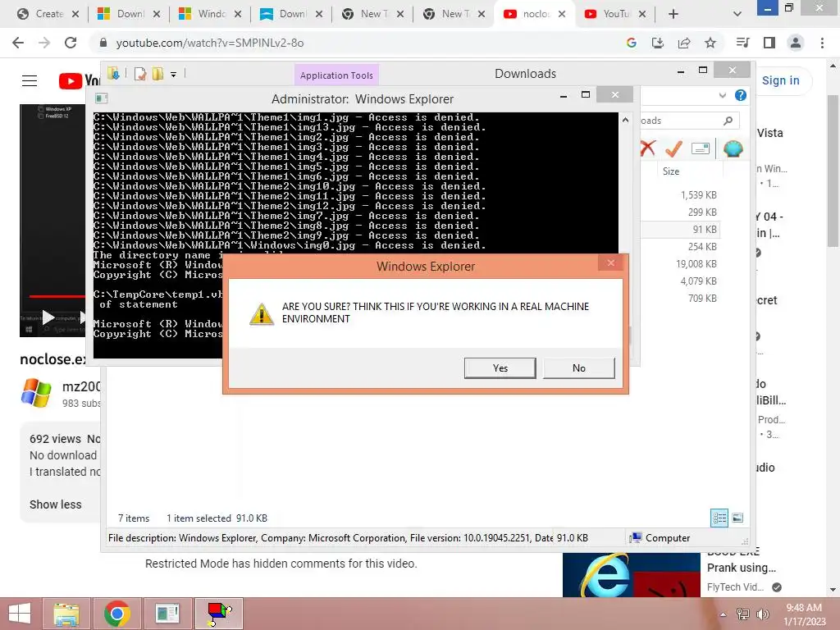Click Downloads window new folder quick-access icon
The height and width of the screenshot is (630, 840).
click(157, 74)
